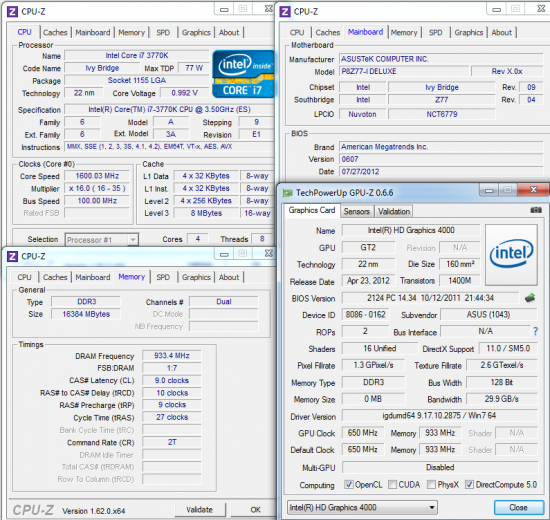The width and height of the screenshot is (550, 520).
Task: Select the Graphics Card tab in GPU-Z
Action: [x=312, y=210]
